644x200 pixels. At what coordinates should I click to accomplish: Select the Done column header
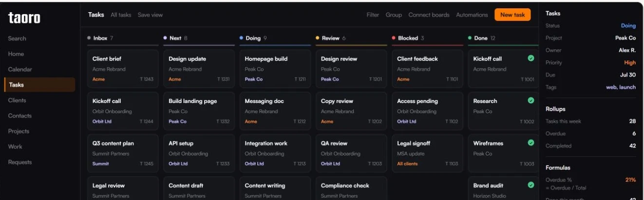[x=503, y=38]
